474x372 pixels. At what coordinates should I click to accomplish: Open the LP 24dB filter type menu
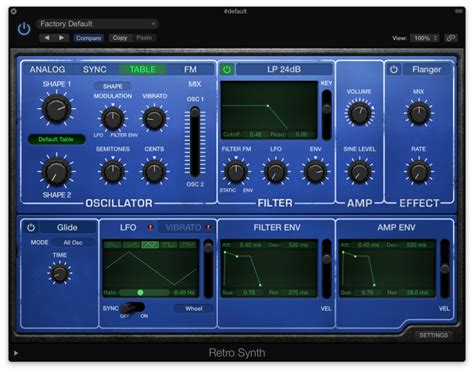[284, 69]
